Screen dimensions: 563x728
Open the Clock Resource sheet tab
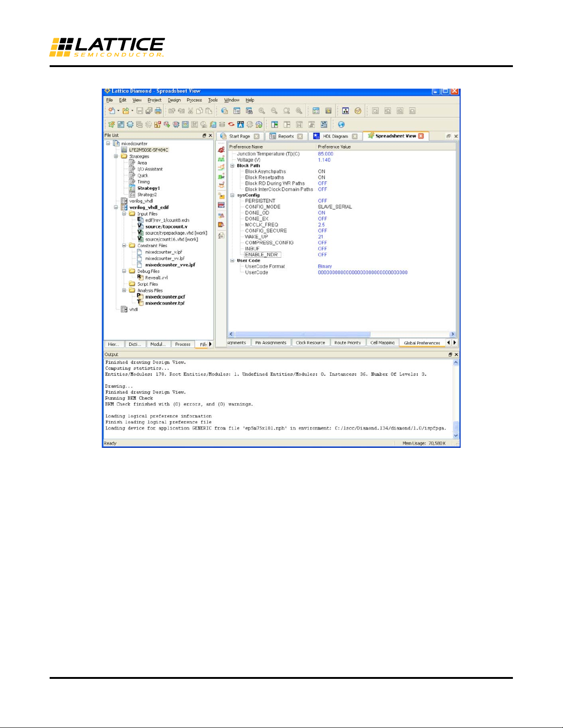tap(310, 343)
